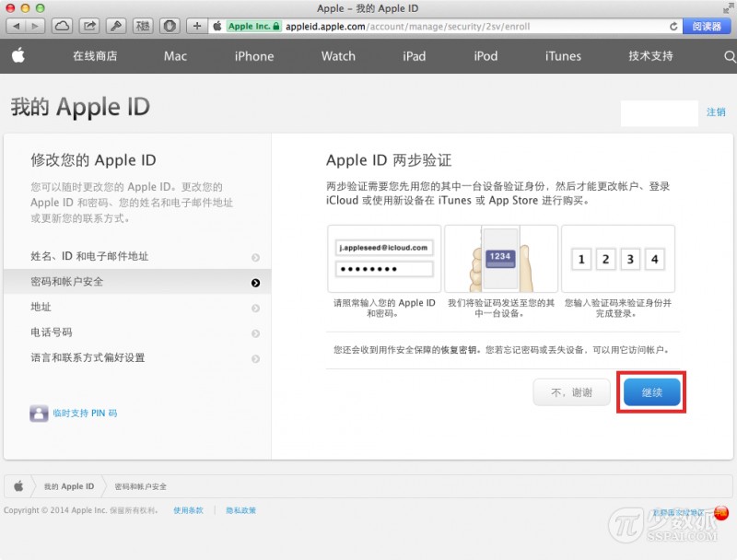Open the Mac navigation item
Image resolution: width=737 pixels, height=560 pixels.
pos(175,56)
